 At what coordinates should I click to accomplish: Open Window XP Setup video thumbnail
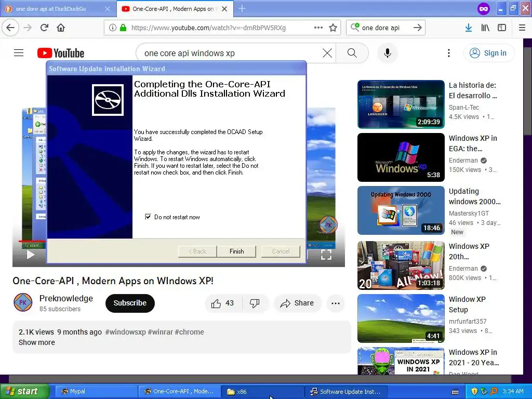pos(401,318)
